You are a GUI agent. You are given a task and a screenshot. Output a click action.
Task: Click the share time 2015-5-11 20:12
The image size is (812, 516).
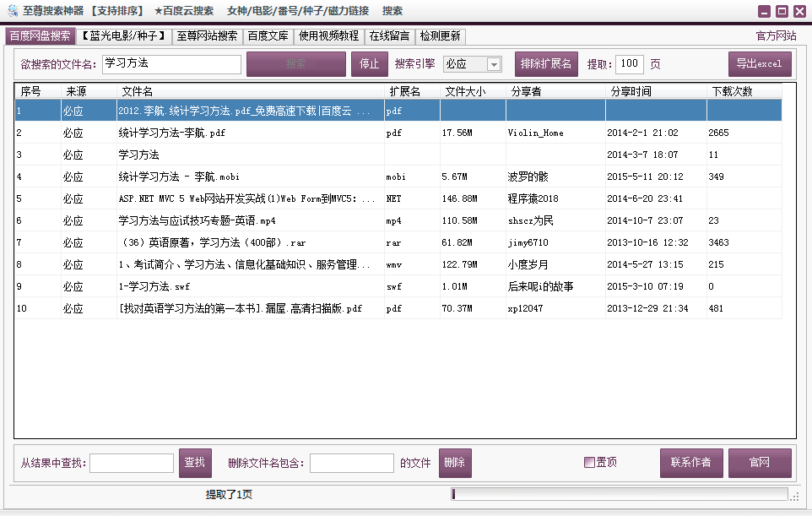[x=645, y=177]
